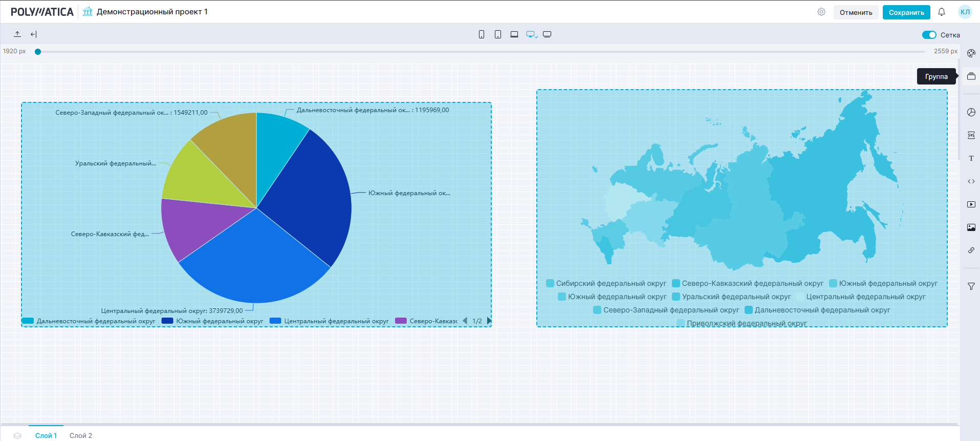
Task: Go to next pie legend page
Action: [489, 321]
